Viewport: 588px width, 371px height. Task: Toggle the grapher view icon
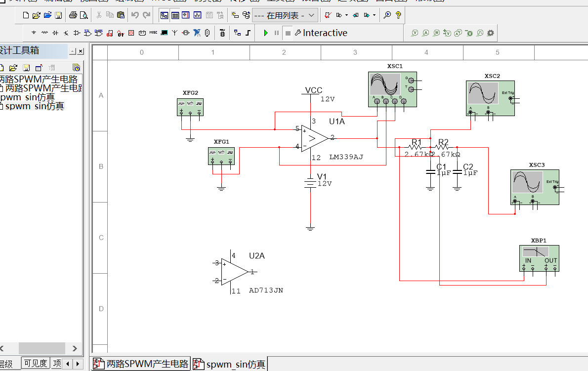[197, 15]
